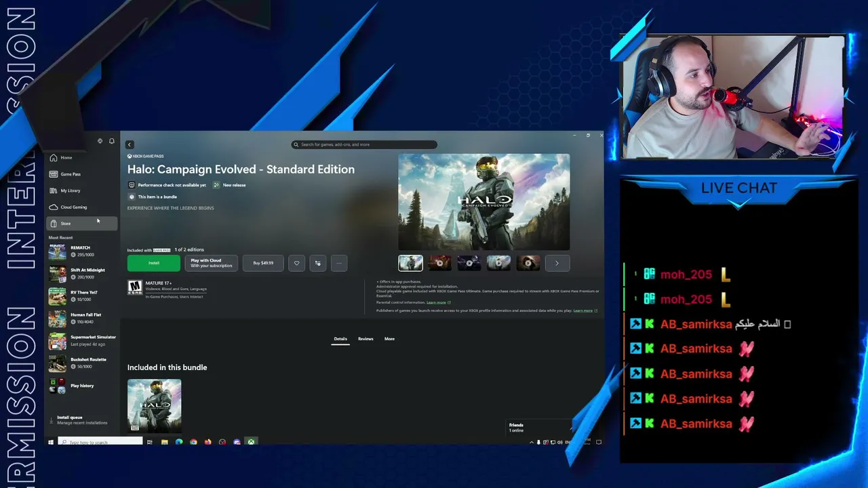Open the Halo game in the bundle list

pyautogui.click(x=154, y=405)
